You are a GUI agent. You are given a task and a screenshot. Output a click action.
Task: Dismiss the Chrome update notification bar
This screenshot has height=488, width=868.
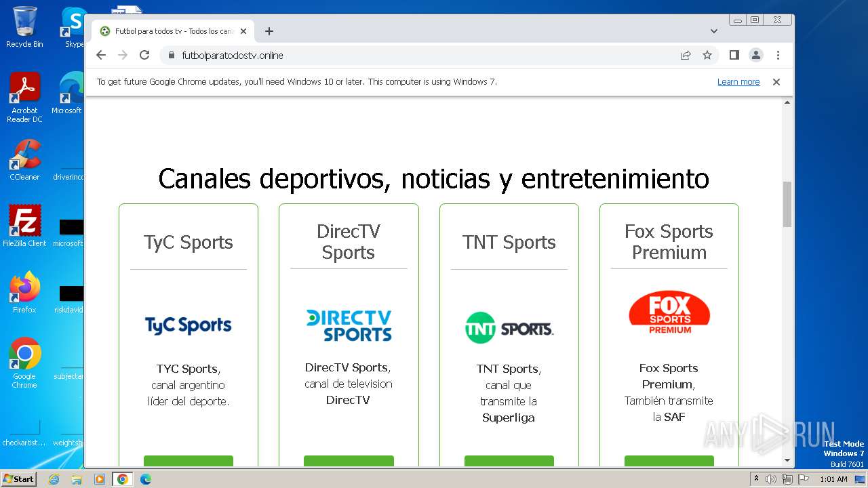(x=776, y=81)
